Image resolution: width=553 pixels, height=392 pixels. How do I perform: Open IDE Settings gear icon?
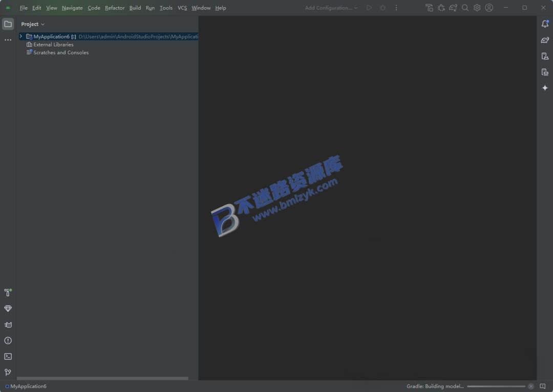477,8
